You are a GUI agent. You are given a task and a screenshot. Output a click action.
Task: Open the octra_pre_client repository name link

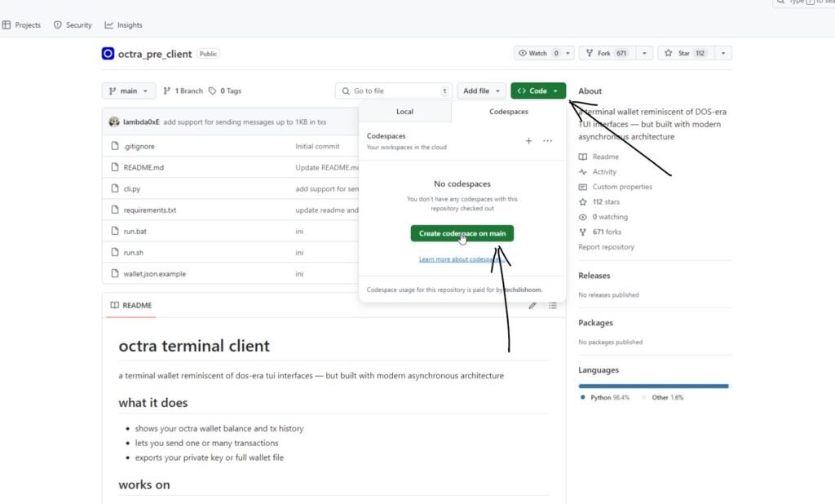click(154, 54)
